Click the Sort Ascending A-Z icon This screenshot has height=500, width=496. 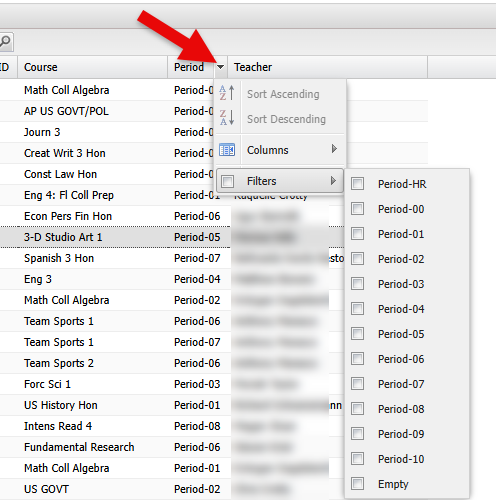pyautogui.click(x=227, y=93)
